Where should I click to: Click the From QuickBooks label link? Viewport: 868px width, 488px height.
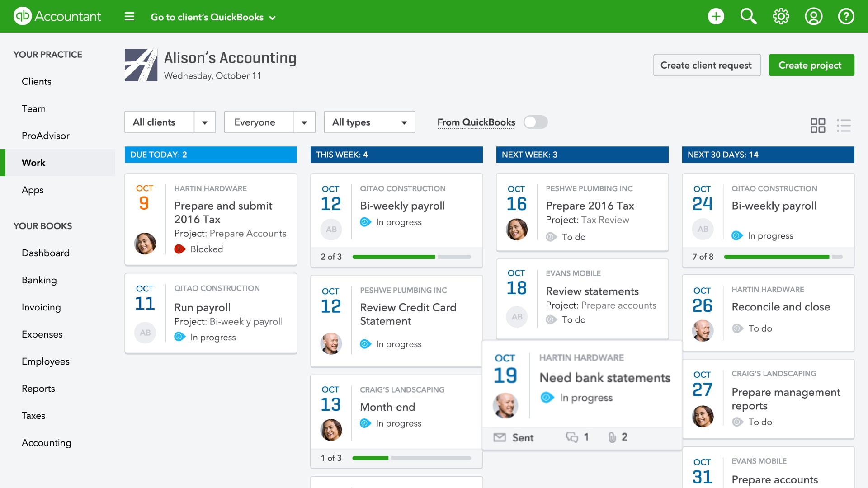click(x=476, y=122)
